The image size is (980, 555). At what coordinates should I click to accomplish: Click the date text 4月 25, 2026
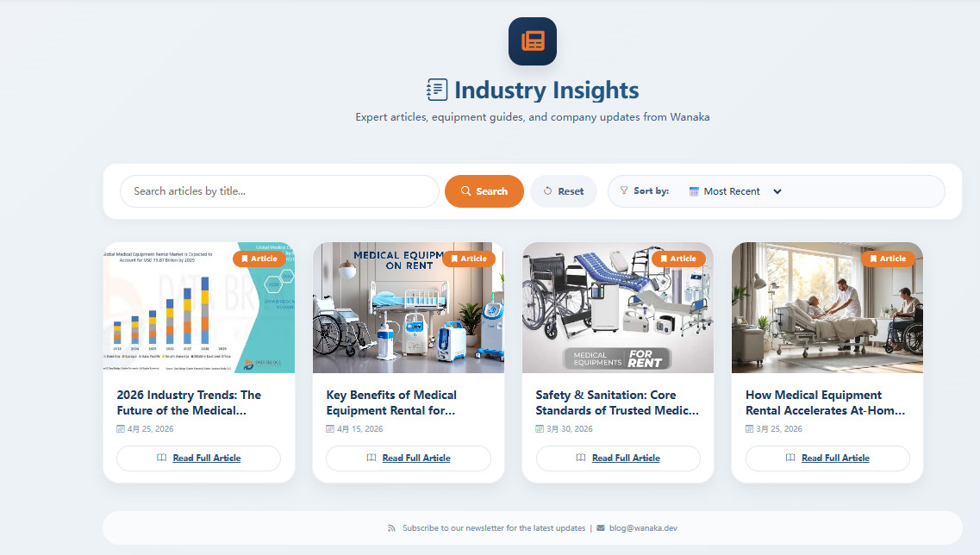[151, 429]
